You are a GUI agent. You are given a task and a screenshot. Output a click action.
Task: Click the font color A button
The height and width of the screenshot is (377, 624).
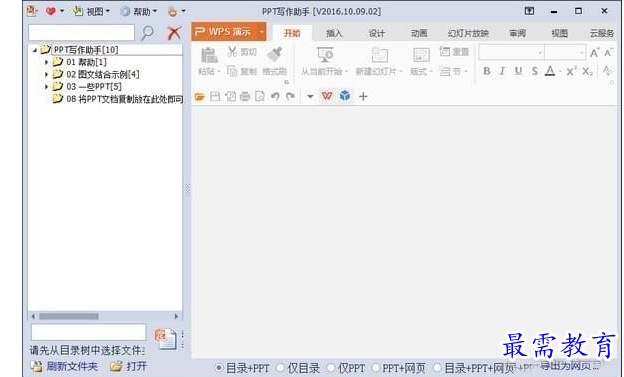(550, 71)
